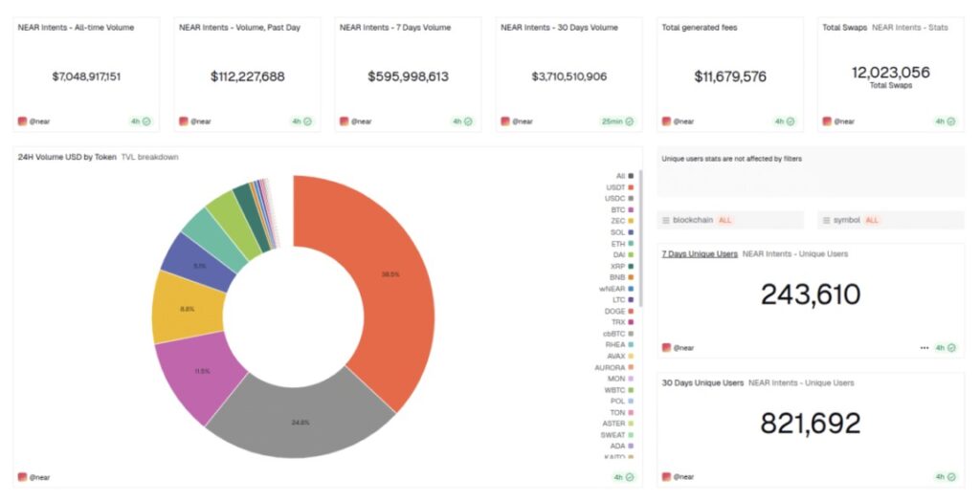Screen dimensions: 980x501
Task: Click the @near avatar in All-time Volume card
Action: pyautogui.click(x=22, y=121)
